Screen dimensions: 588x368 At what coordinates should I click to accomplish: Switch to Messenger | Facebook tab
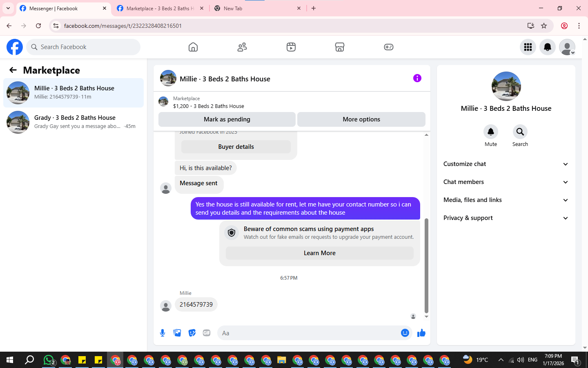[x=63, y=8]
